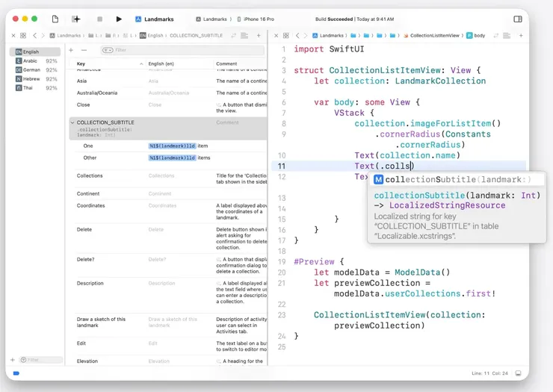Open related items grid in catalog editor

23,36
